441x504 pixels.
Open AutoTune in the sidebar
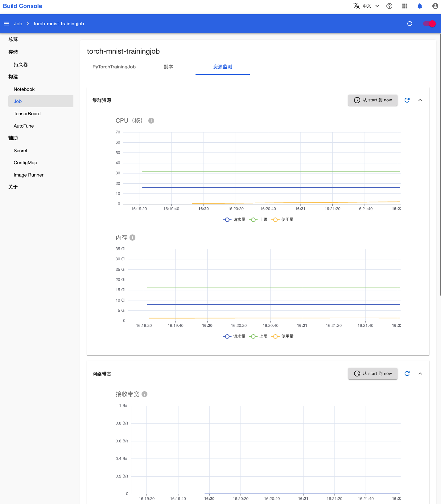[24, 126]
